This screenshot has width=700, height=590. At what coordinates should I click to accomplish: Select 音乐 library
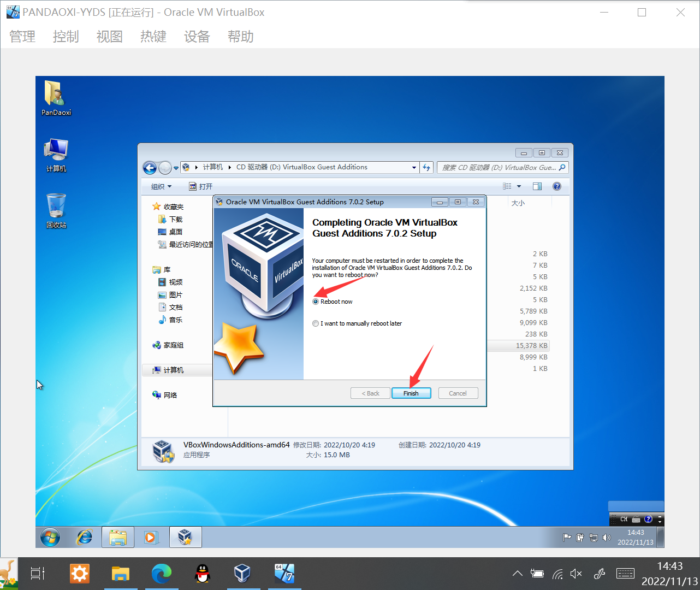click(170, 320)
